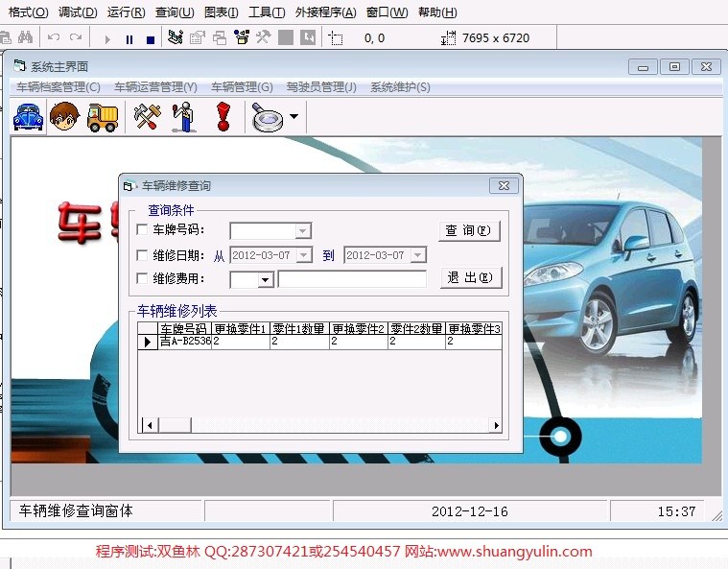Image resolution: width=728 pixels, height=569 pixels.
Task: Open the form layout window icon
Action: coord(219,37)
